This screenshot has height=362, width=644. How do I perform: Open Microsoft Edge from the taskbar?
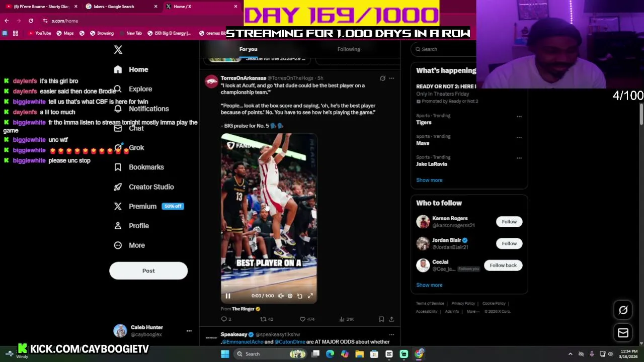pos(330,354)
